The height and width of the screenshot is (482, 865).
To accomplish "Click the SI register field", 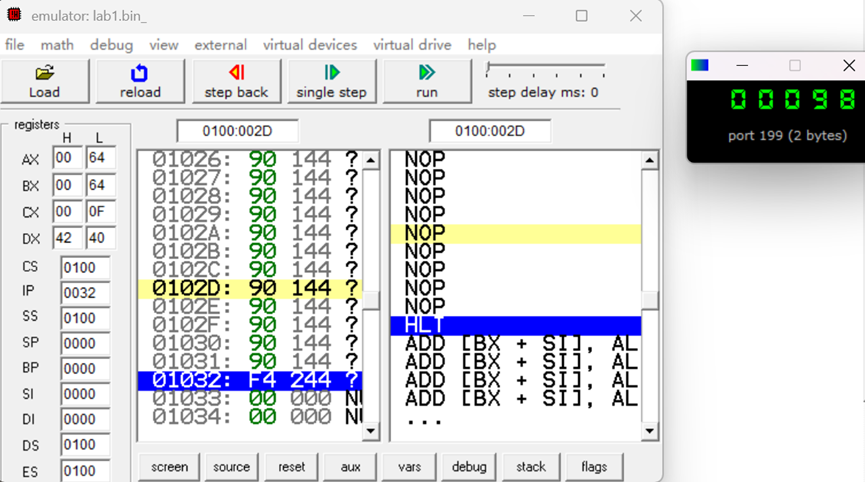I will click(85, 394).
